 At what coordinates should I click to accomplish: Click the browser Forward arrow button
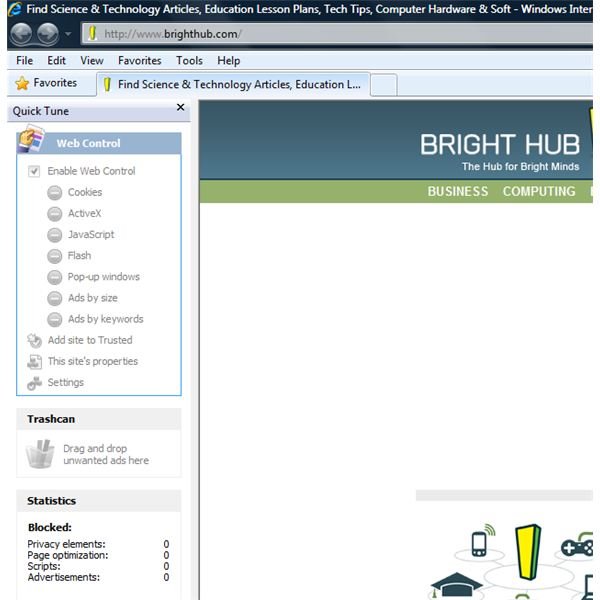[48, 34]
